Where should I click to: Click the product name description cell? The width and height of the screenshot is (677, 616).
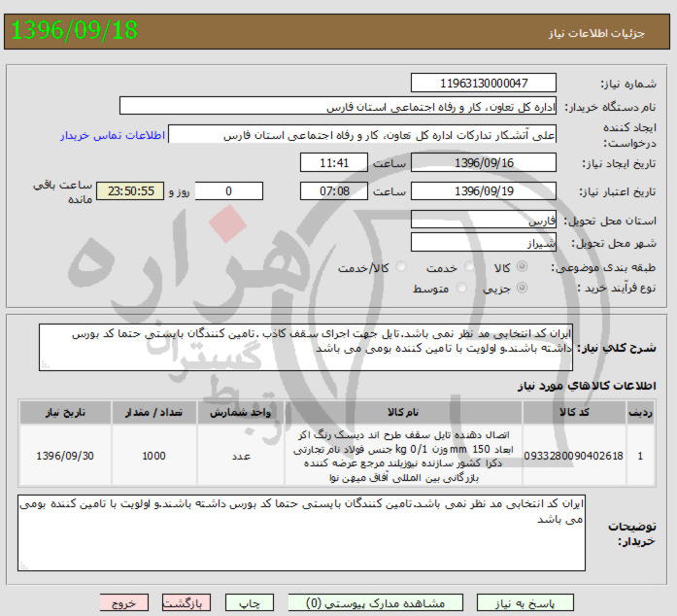[x=403, y=456]
